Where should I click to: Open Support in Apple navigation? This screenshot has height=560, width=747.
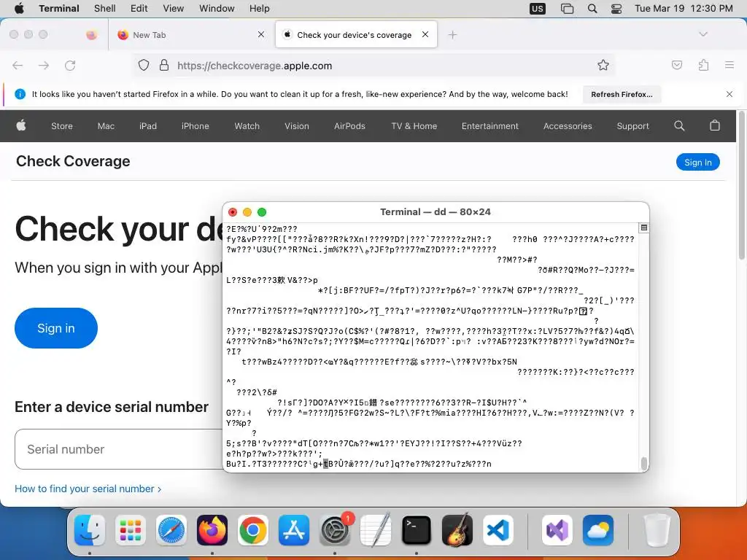(x=632, y=126)
